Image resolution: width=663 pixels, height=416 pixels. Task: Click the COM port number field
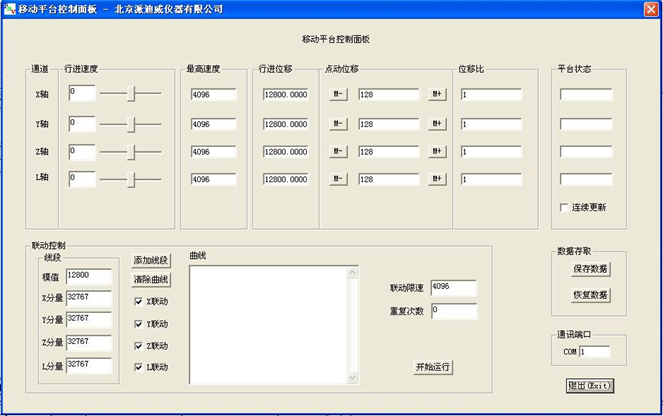coord(594,352)
